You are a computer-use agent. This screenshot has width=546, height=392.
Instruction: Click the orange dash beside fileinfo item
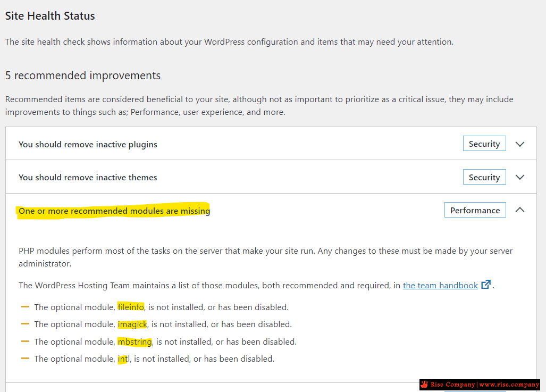point(25,307)
